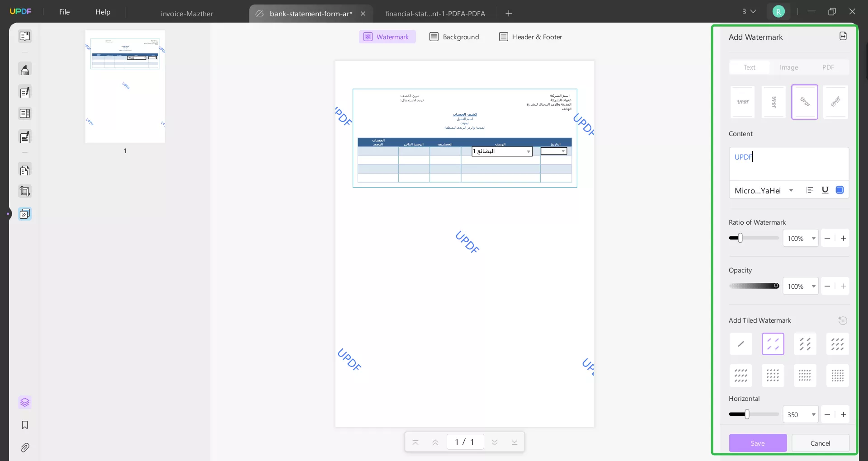Screen dimensions: 868x461
Task: Expand the open-tabs count dropdown showing 3
Action: [749, 12]
